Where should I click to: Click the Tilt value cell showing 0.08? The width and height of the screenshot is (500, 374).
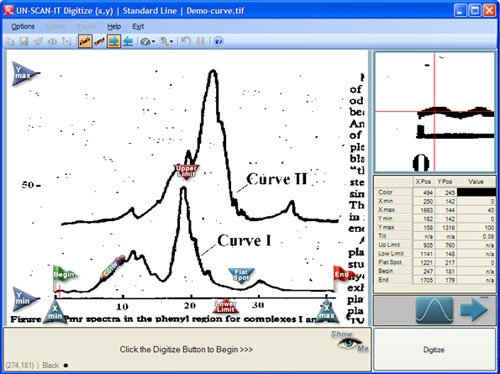click(476, 236)
